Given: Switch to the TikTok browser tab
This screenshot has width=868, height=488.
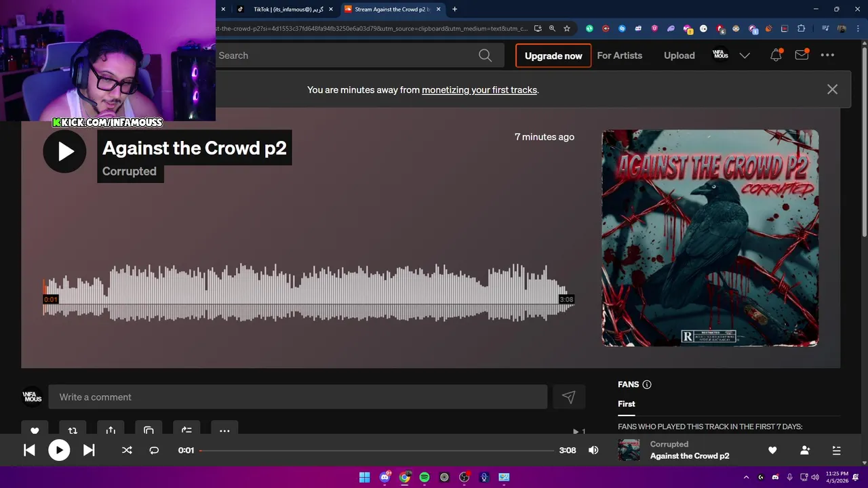Looking at the screenshot, I should point(285,9).
